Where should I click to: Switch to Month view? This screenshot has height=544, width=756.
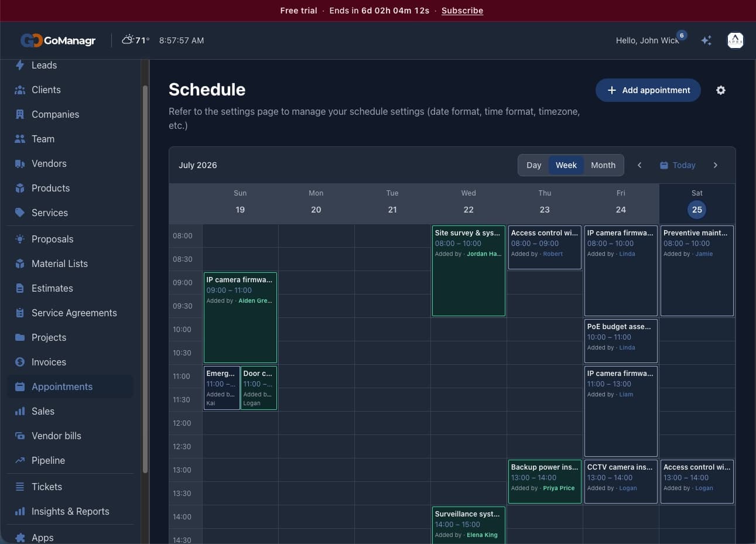coord(603,165)
